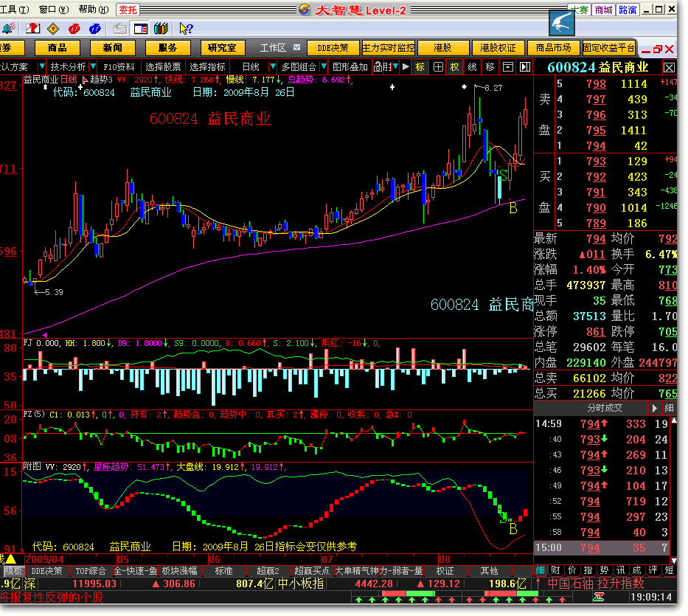
Task: Toggle the 标 marker button
Action: [420, 66]
